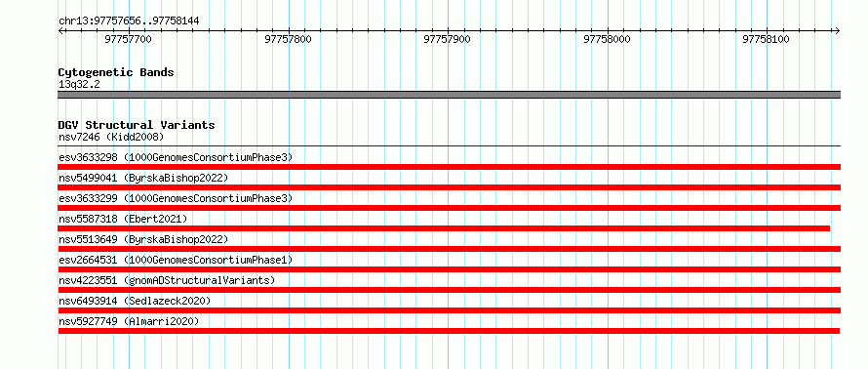
Task: Select the gray 13q32.2 cytogenetic band bar
Action: (x=449, y=95)
